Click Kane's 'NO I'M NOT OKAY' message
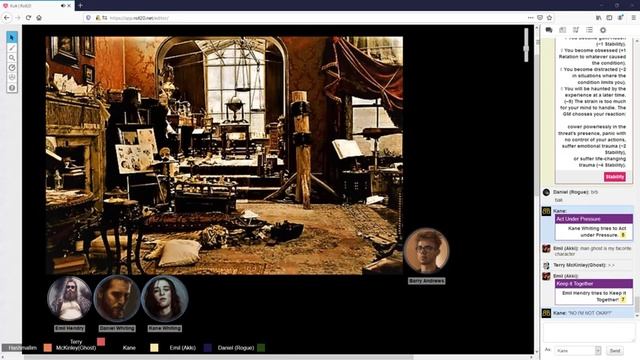 click(589, 313)
